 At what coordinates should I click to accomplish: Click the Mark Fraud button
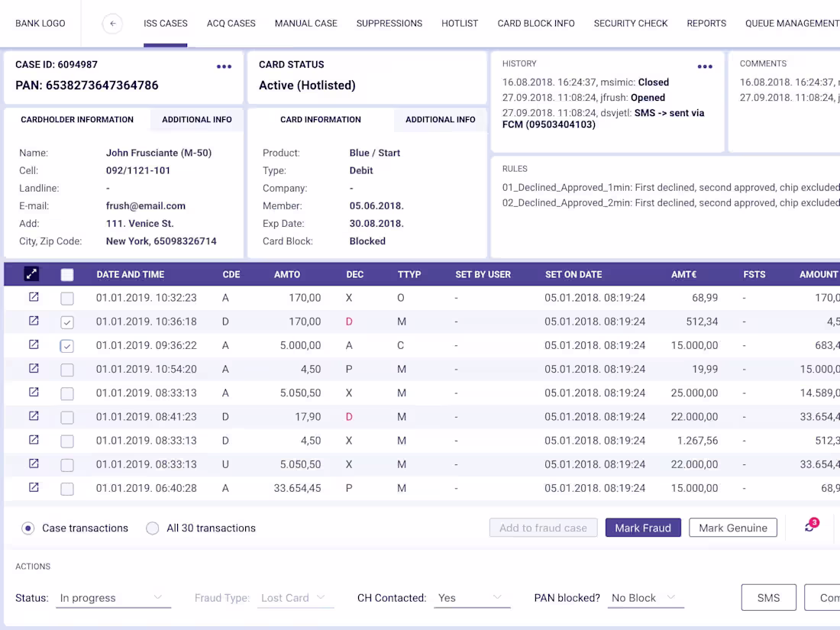(x=643, y=528)
